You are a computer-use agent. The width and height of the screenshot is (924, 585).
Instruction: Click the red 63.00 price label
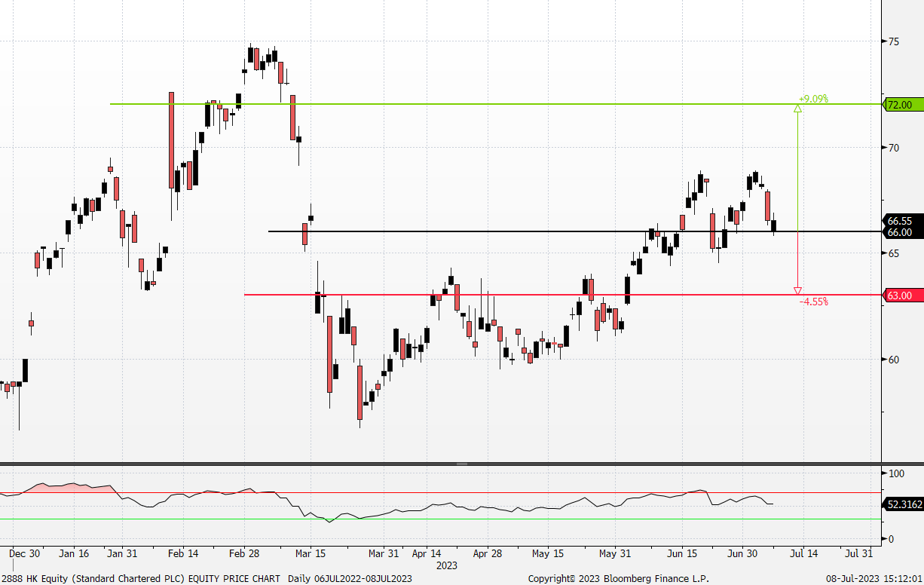[x=902, y=296]
